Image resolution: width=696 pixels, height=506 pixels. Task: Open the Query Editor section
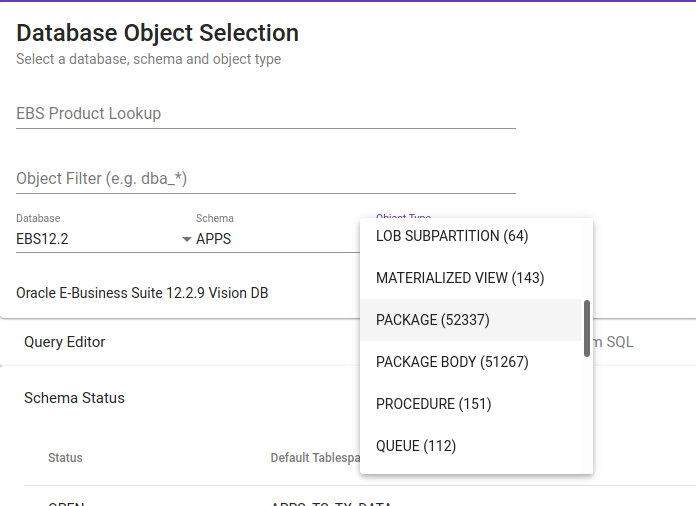64,342
